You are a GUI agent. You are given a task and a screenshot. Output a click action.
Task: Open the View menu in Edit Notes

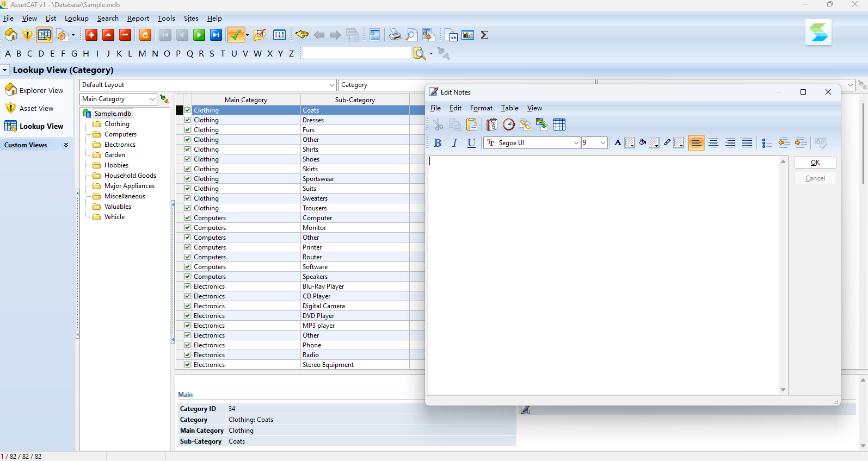coord(534,108)
